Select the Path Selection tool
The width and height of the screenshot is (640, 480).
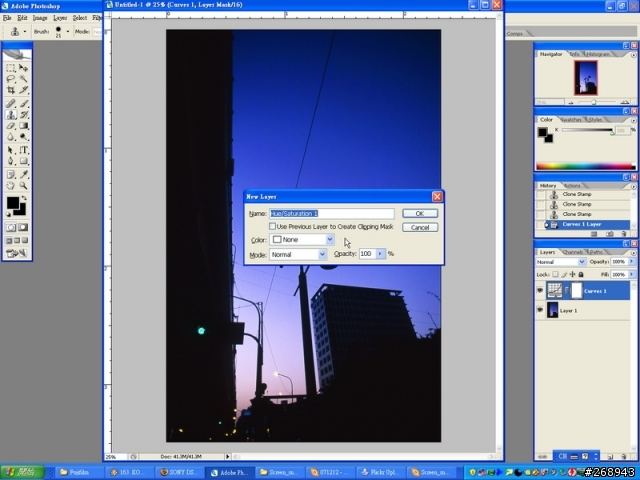tap(11, 150)
